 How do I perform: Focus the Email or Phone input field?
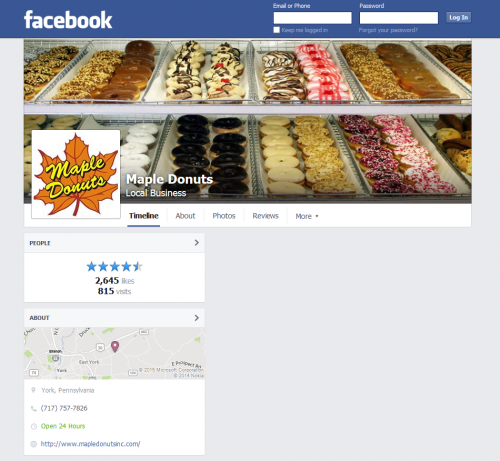pyautogui.click(x=312, y=18)
